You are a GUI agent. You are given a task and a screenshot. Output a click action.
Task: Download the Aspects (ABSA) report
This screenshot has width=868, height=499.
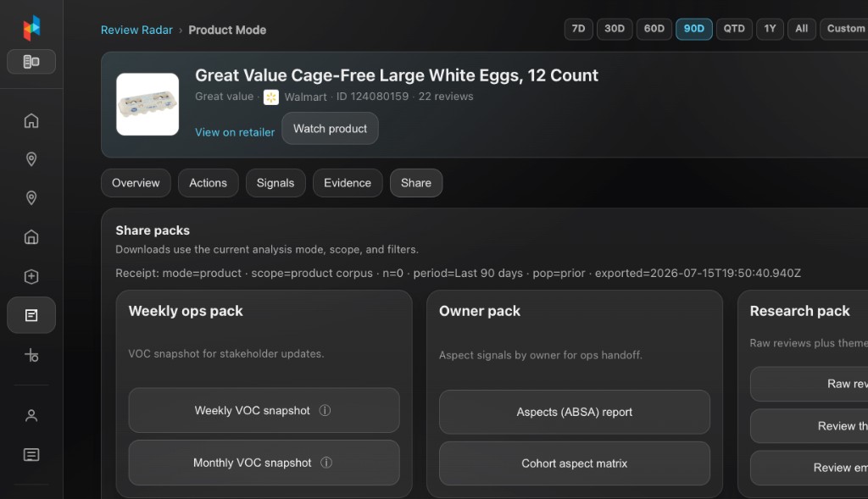click(x=575, y=412)
